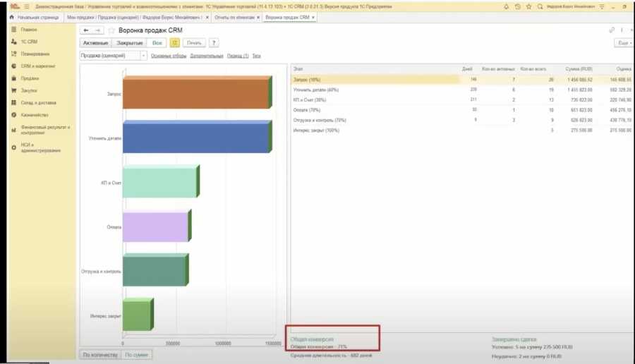Switch chart to По количеству mode
This screenshot has width=635, height=364.
[x=99, y=354]
